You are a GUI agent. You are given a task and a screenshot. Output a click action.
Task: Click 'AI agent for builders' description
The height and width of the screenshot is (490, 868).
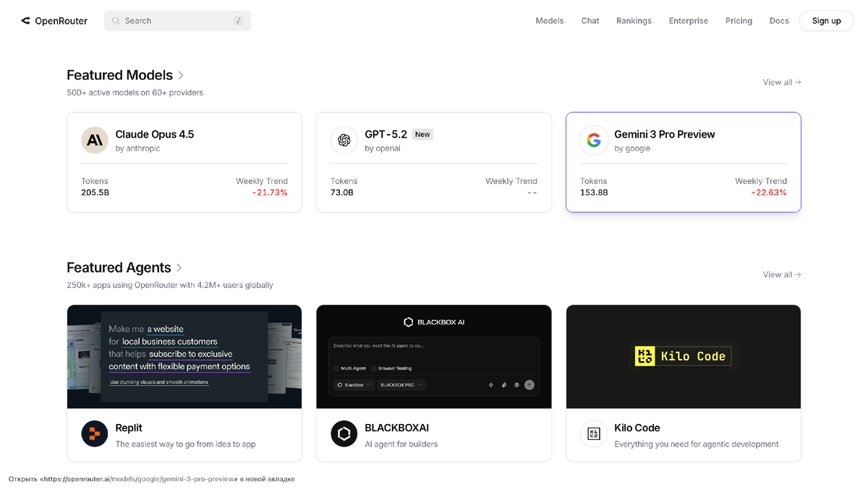tap(401, 444)
